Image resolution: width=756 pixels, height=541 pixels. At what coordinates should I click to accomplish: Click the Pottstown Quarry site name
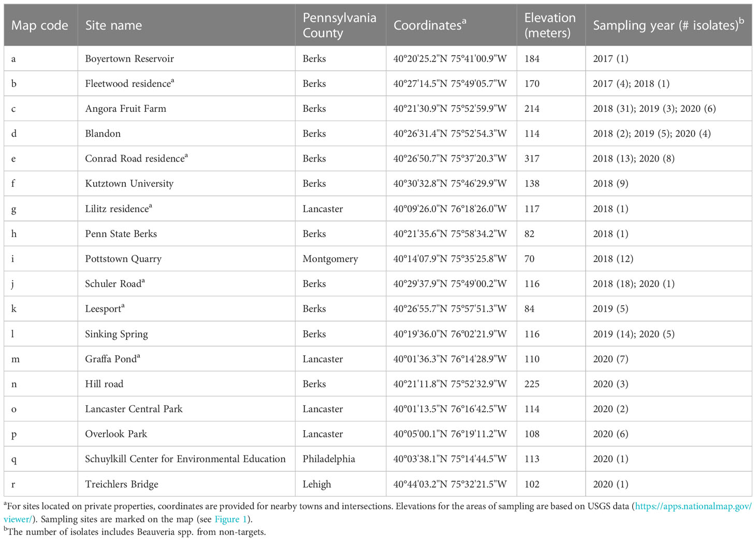coord(123,259)
